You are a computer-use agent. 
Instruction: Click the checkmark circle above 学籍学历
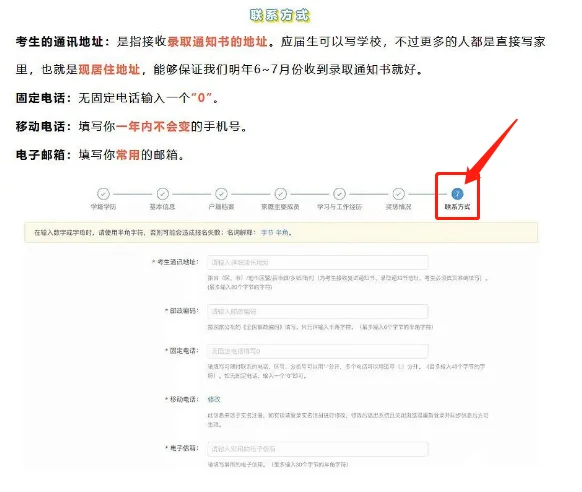[x=103, y=194]
